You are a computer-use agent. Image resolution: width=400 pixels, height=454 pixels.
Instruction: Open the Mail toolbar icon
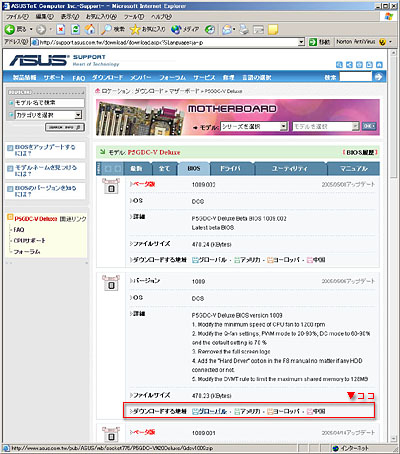pos(228,30)
